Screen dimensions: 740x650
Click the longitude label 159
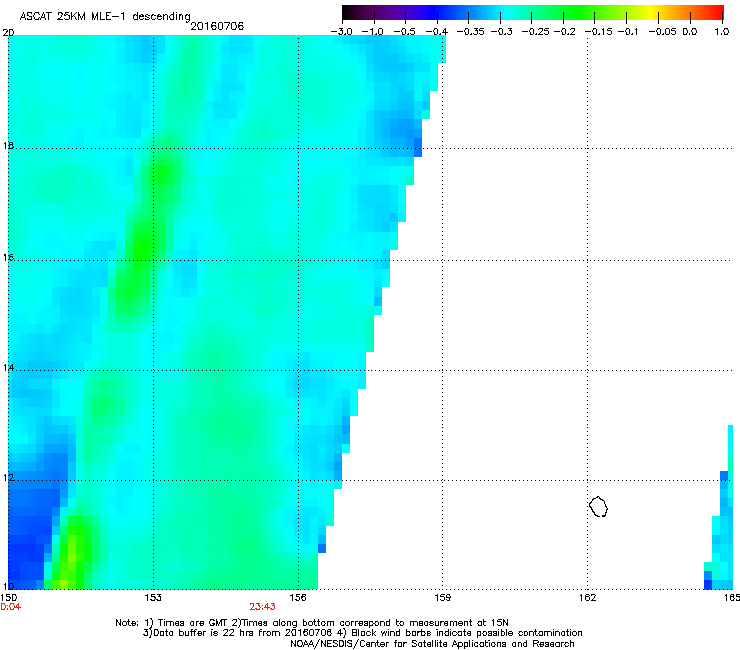coord(443,598)
